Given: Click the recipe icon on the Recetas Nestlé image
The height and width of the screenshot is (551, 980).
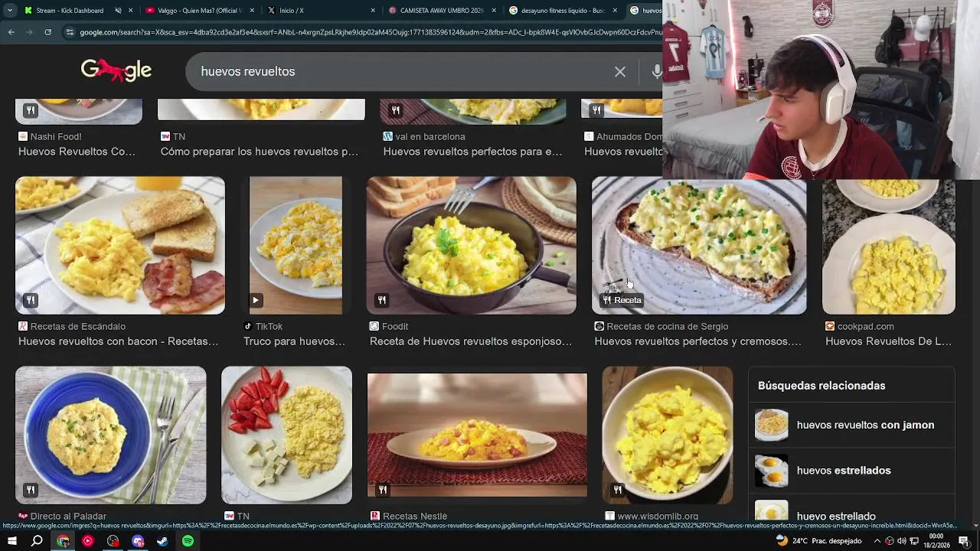Looking at the screenshot, I should pos(383,490).
